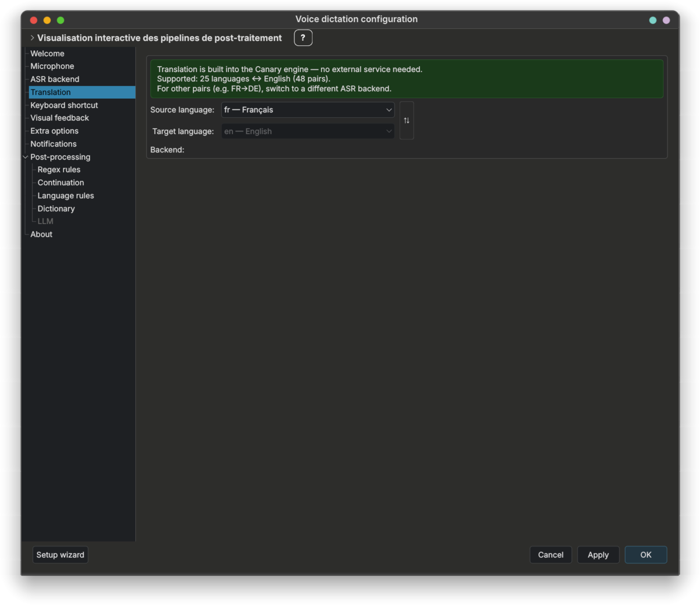Open the Continuation sub-item
The width and height of the screenshot is (700, 605).
pos(61,182)
